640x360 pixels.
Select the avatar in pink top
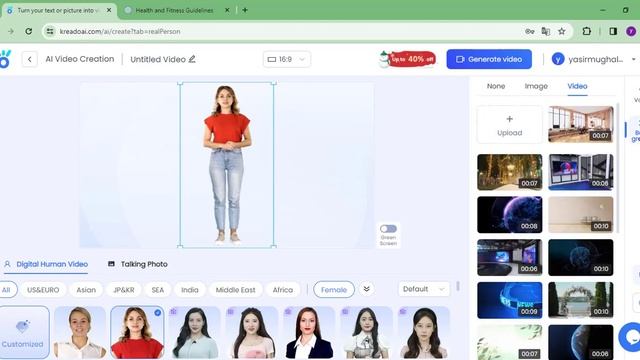(252, 333)
